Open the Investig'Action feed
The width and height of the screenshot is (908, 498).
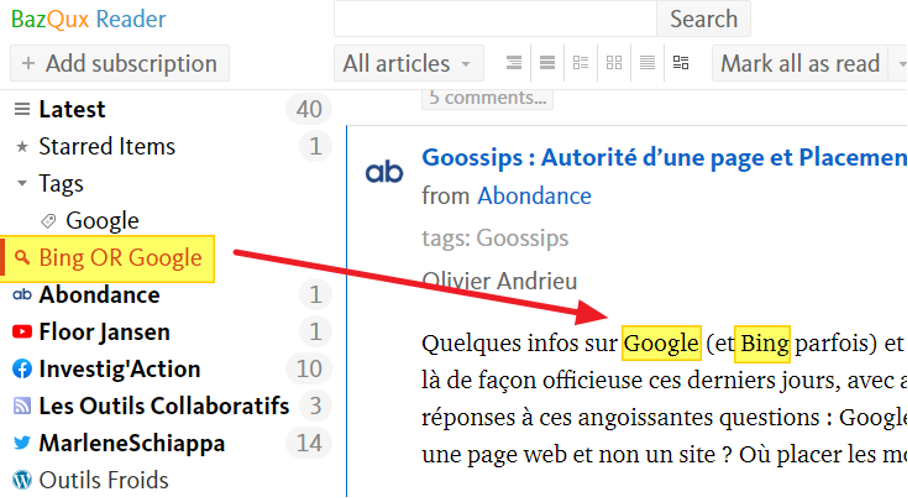point(119,369)
